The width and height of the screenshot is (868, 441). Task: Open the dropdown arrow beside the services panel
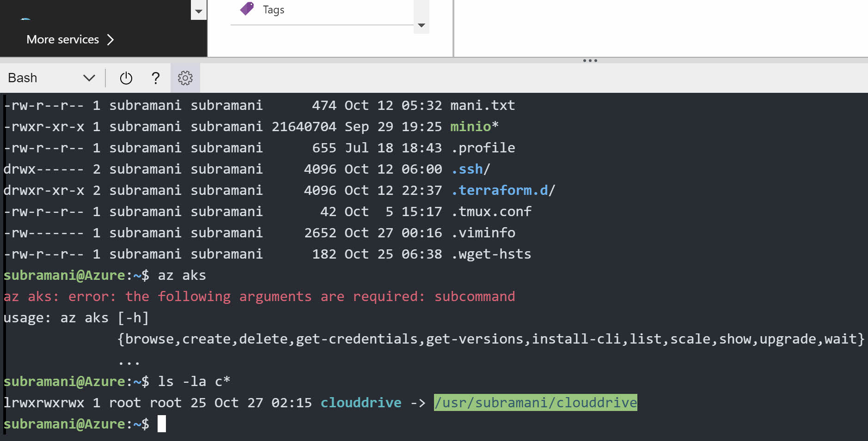[x=199, y=10]
